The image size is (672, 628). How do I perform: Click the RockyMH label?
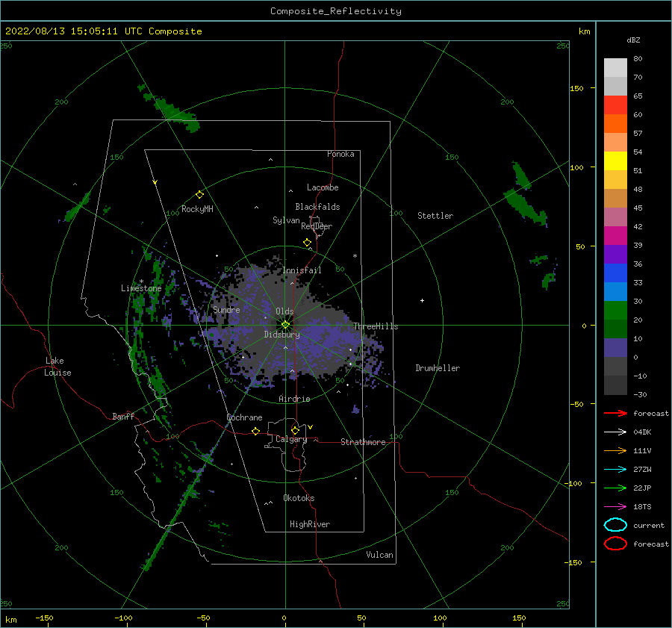coord(197,209)
